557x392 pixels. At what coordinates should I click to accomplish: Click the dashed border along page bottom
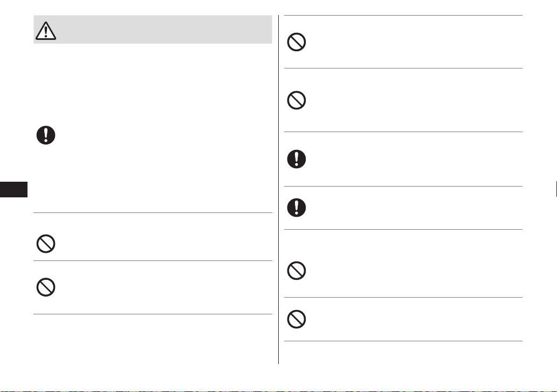click(x=278, y=391)
